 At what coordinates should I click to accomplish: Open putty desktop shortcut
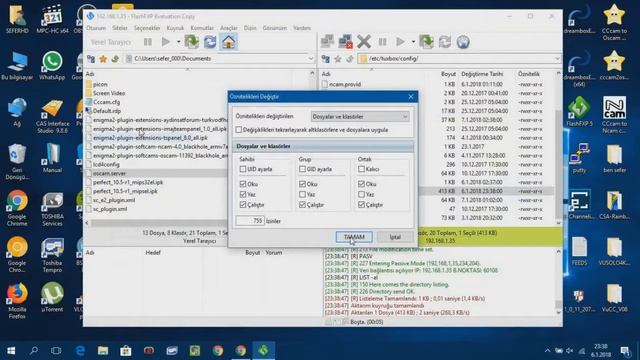point(580,158)
